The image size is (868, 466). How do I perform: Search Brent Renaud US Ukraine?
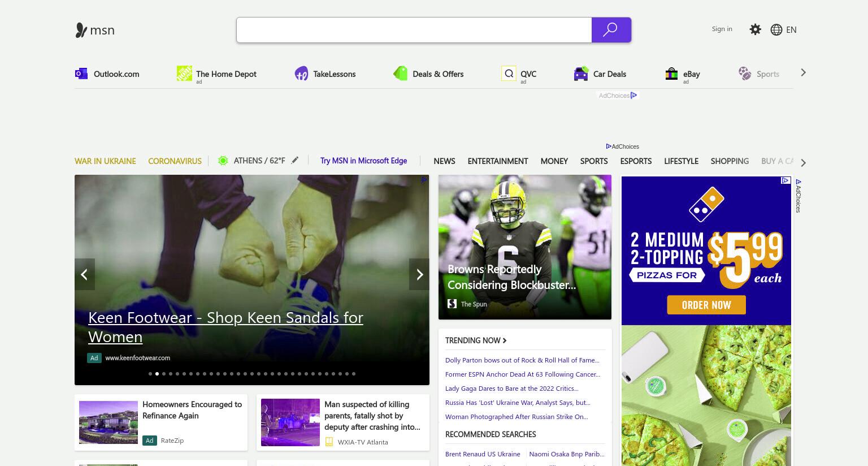tap(483, 454)
